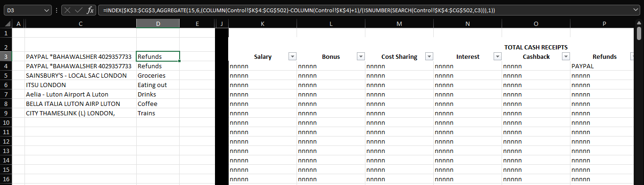Viewport: 644px width, 185px height.
Task: Select row 9 header
Action: click(x=6, y=113)
